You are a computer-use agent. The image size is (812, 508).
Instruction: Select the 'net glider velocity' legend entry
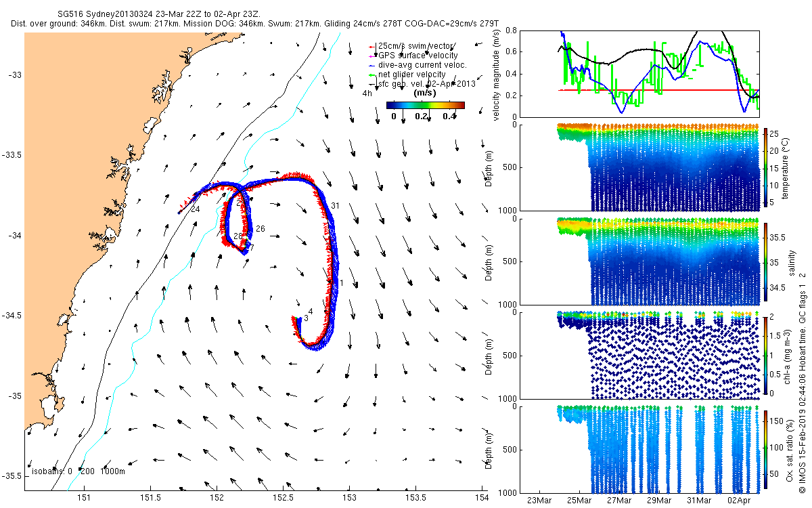point(407,75)
